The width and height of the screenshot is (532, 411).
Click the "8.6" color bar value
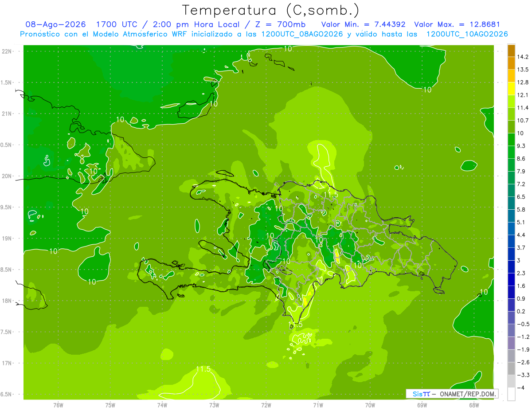tap(521, 159)
